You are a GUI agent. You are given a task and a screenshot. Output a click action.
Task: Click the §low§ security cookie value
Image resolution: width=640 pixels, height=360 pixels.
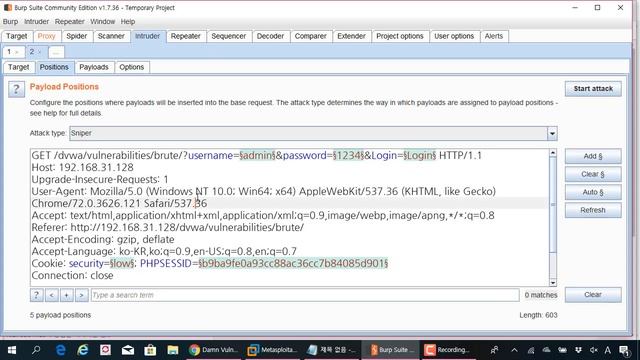(122, 264)
